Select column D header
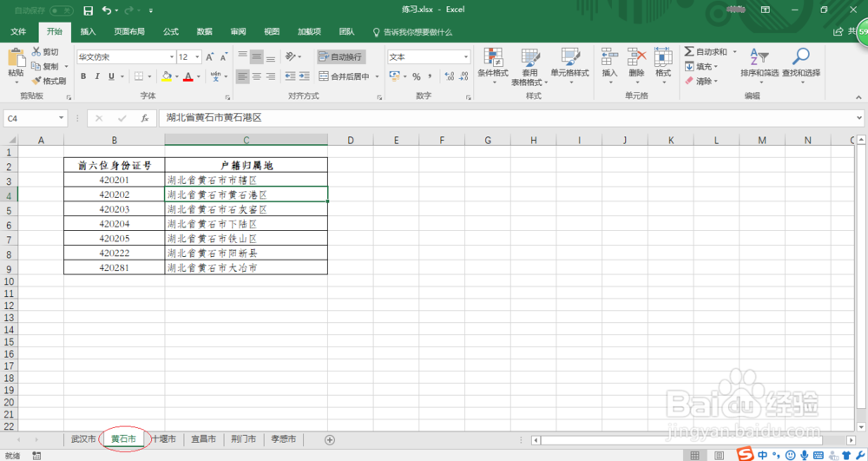Image resolution: width=868 pixels, height=461 pixels. coord(351,141)
